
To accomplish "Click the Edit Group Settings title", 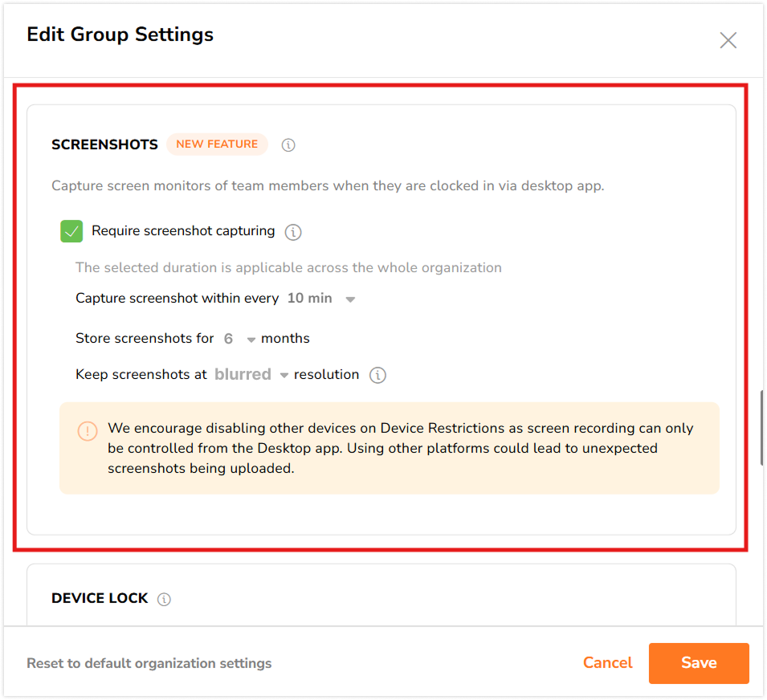I will pyautogui.click(x=120, y=35).
